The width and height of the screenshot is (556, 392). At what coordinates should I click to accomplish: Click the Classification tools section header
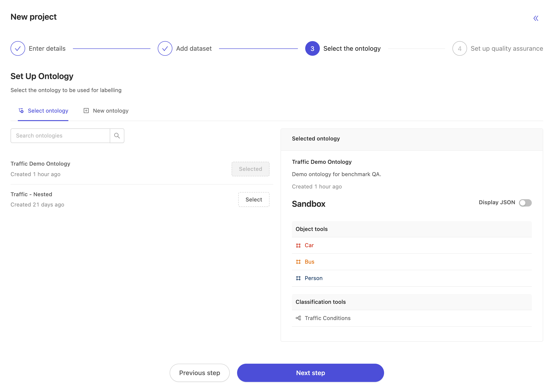[412, 302]
